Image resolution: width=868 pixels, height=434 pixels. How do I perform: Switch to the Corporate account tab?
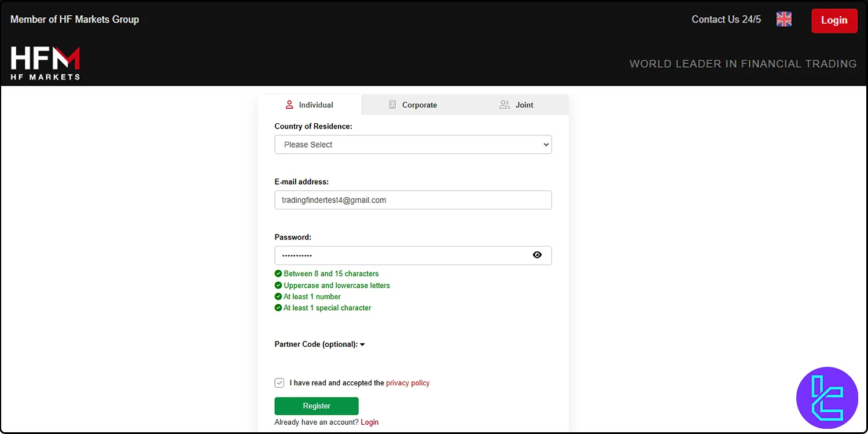tap(413, 105)
